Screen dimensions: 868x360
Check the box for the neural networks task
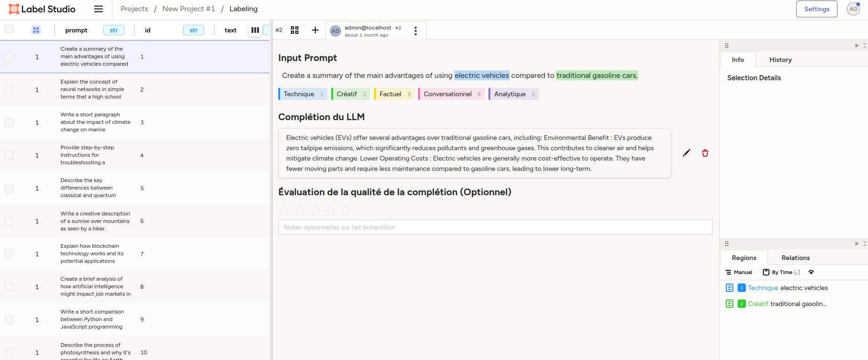coord(9,90)
